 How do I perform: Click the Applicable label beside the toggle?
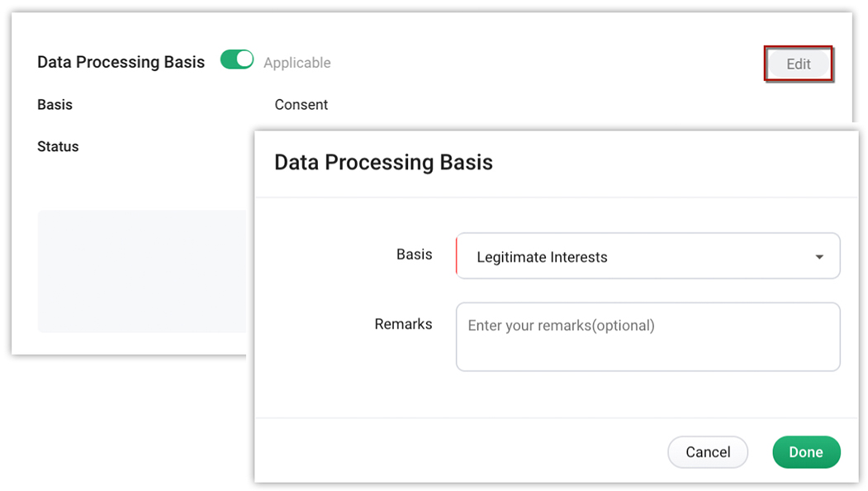click(297, 63)
